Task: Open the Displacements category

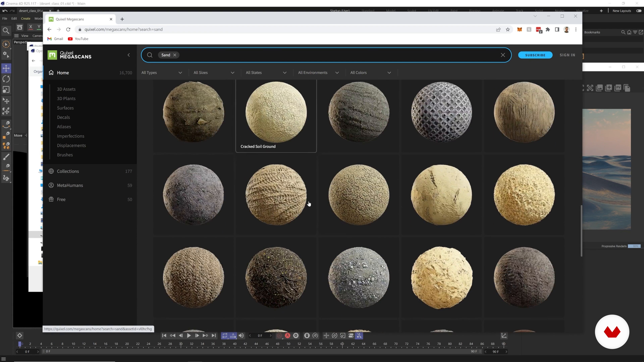Action: click(71, 145)
